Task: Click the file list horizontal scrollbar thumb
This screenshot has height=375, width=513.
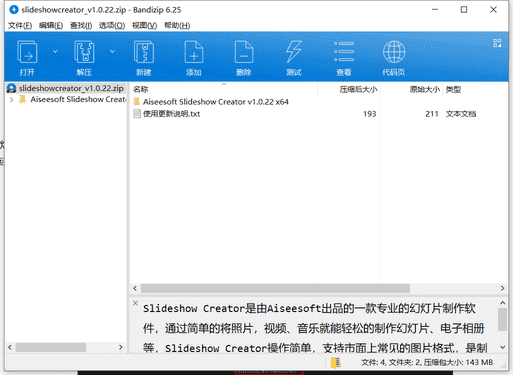Action: (275, 288)
